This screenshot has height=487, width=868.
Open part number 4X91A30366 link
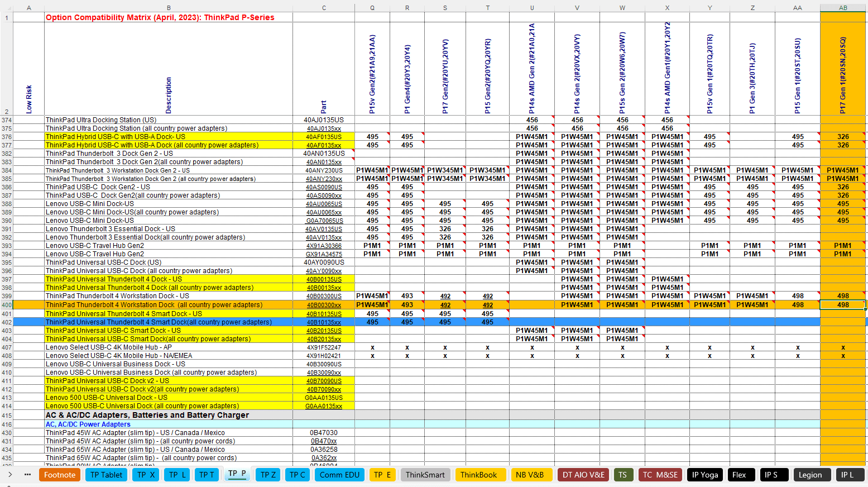coord(324,246)
